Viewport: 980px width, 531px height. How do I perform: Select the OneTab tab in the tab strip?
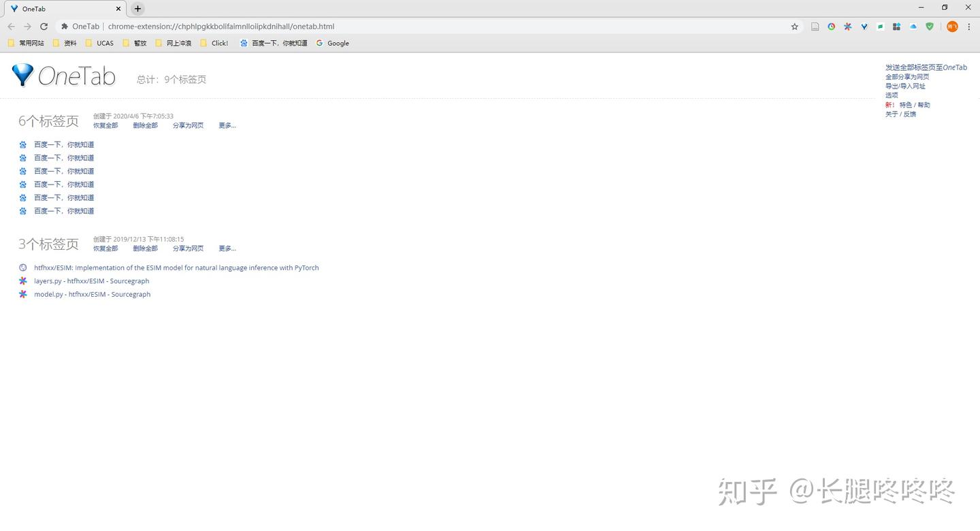click(65, 9)
